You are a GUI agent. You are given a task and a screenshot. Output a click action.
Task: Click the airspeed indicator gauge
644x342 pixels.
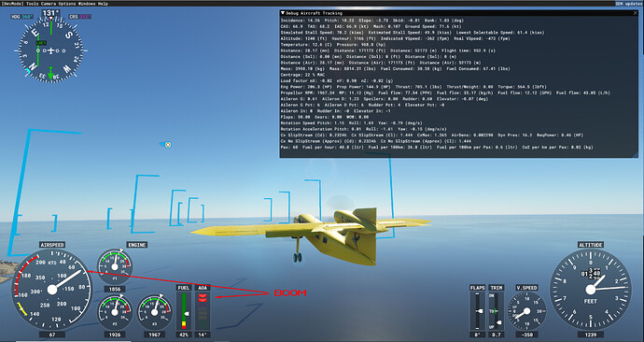51,290
